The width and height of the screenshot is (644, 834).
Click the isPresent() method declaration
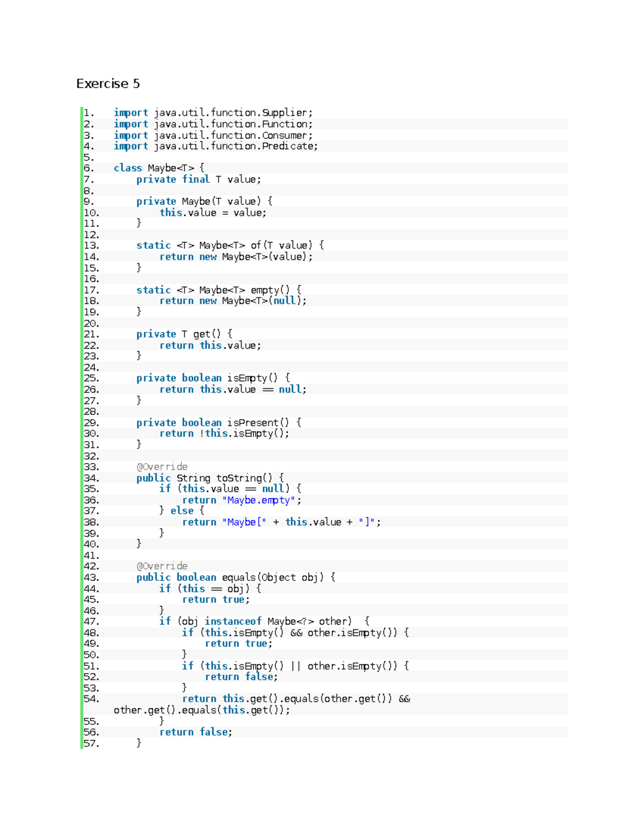pos(217,423)
